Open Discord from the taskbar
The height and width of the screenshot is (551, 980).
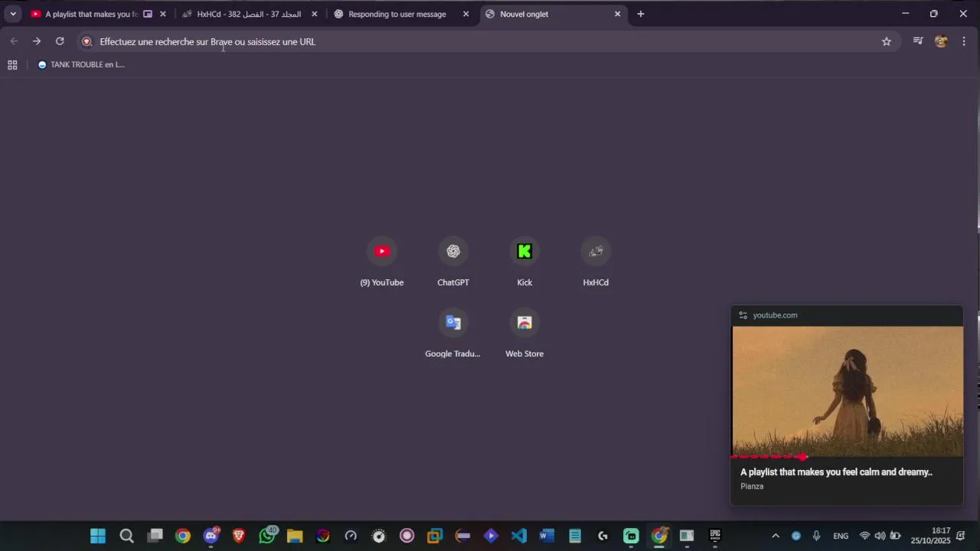[211, 536]
